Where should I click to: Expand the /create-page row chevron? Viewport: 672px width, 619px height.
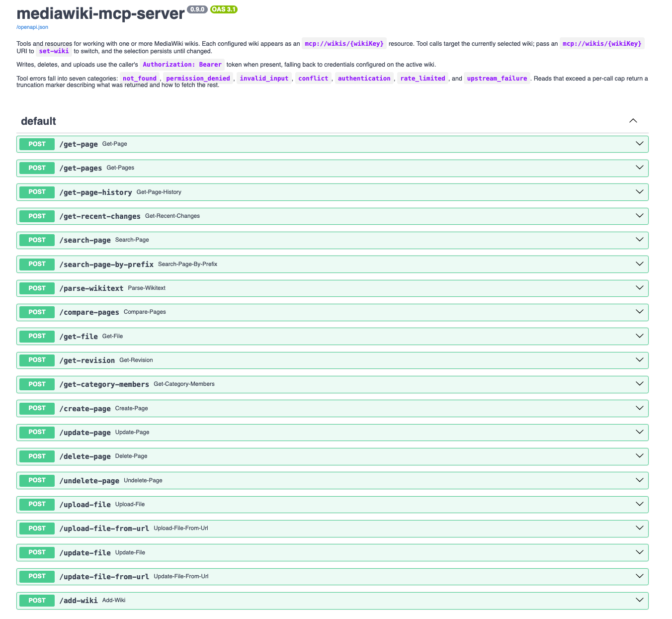(640, 408)
